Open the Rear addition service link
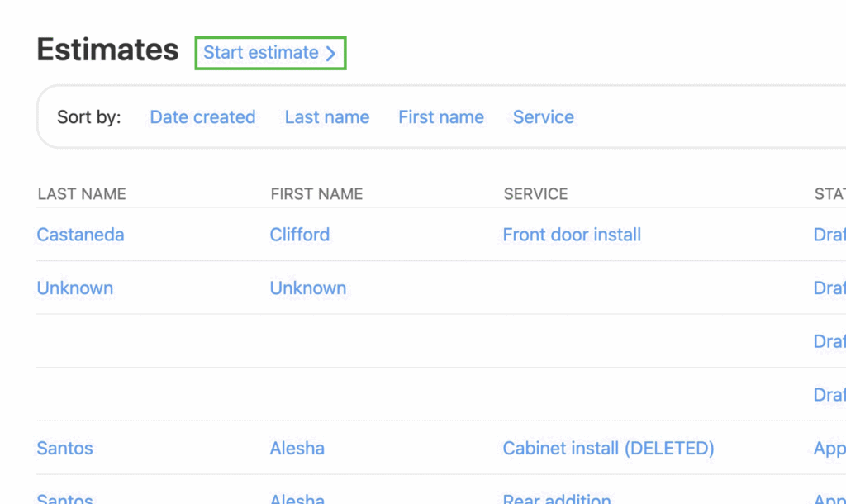846x504 pixels. tap(557, 498)
